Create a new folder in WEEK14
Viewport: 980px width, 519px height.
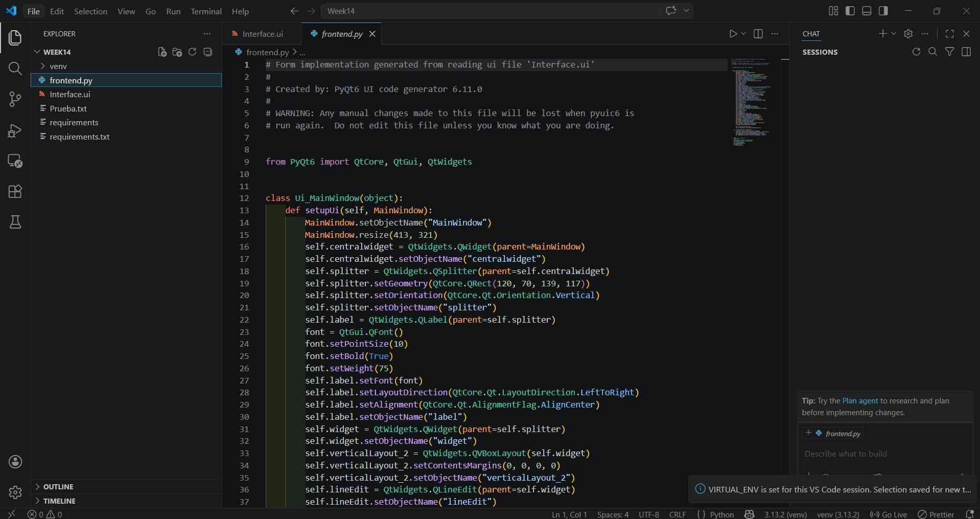(x=177, y=52)
